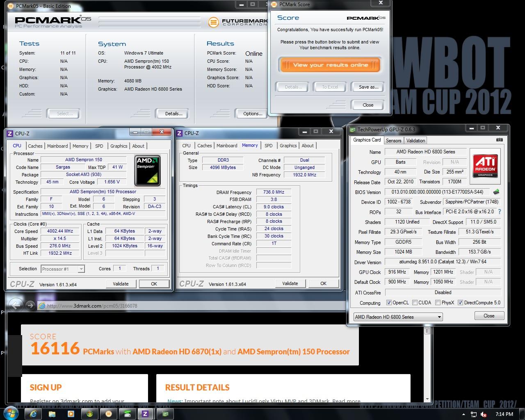The width and height of the screenshot is (525, 420).
Task: Click the Core Speed 4002.44 MHz value
Action: [60, 231]
